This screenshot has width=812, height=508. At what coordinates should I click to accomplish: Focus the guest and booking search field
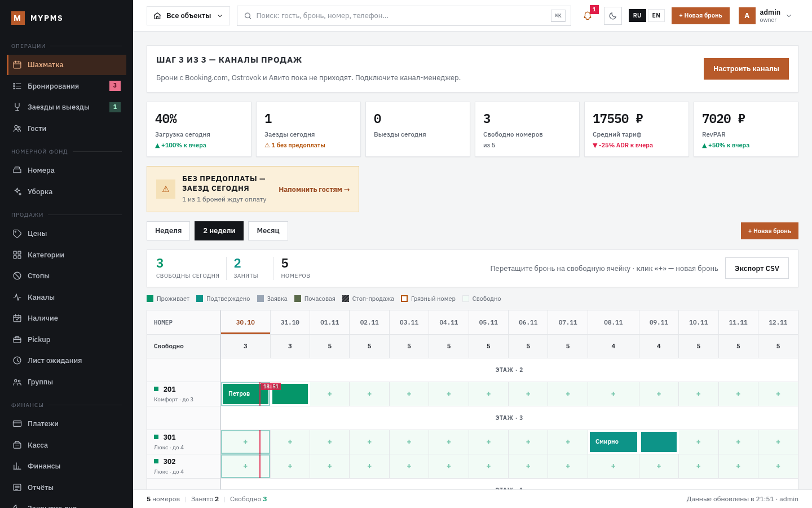click(x=404, y=16)
